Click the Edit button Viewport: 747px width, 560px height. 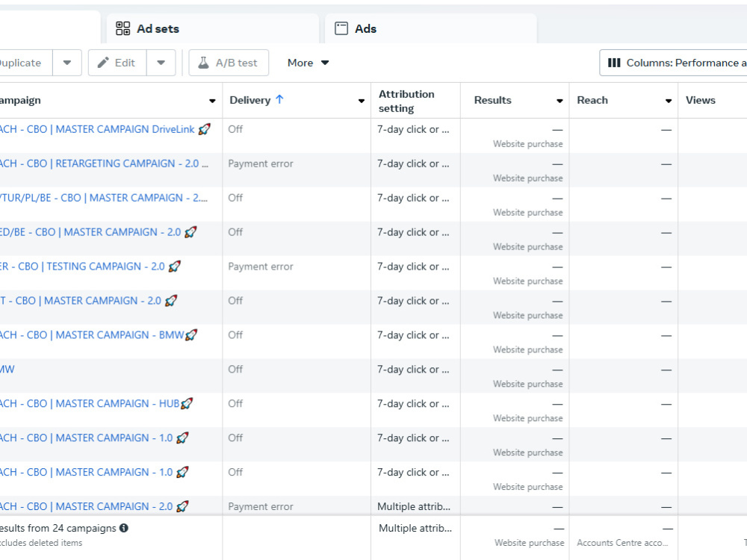[x=117, y=63]
